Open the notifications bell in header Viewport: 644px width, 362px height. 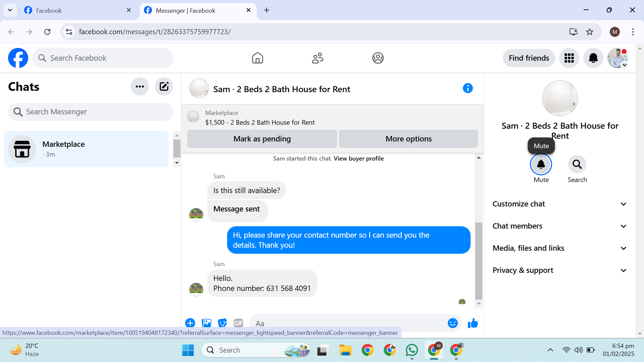click(593, 58)
